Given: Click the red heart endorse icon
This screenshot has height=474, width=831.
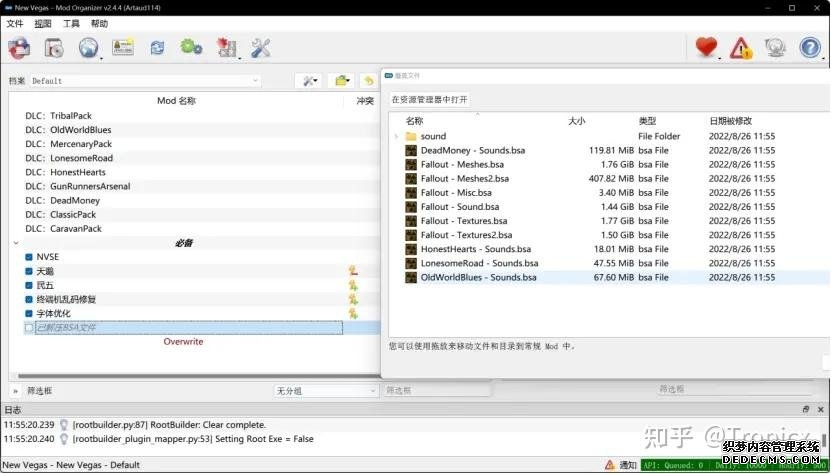Looking at the screenshot, I should [x=707, y=47].
